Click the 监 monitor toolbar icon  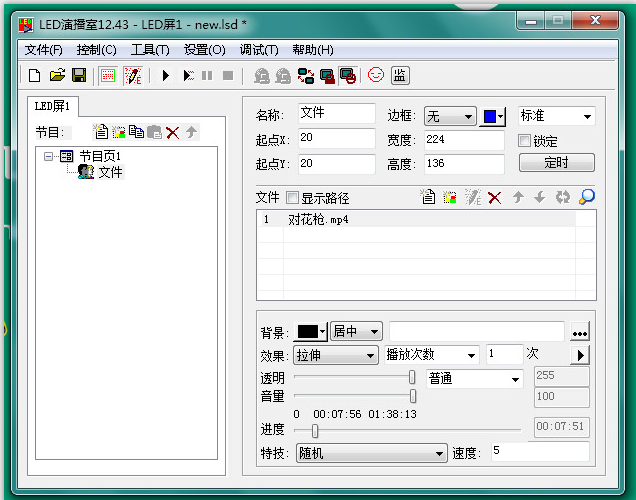(399, 75)
